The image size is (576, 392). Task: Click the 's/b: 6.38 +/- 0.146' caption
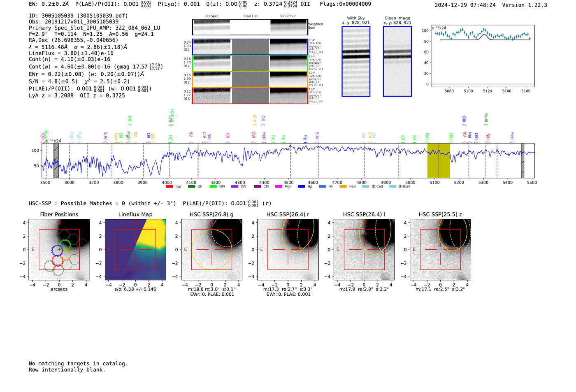[135, 289]
